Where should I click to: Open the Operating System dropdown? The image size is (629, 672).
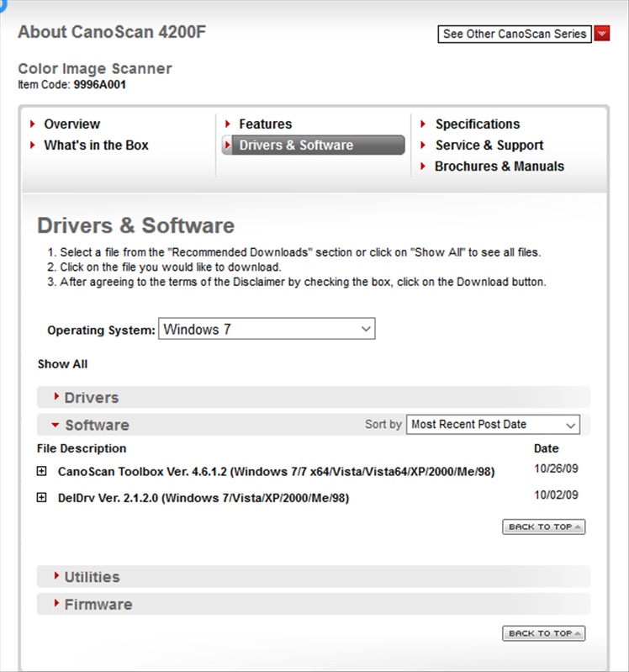point(267,329)
